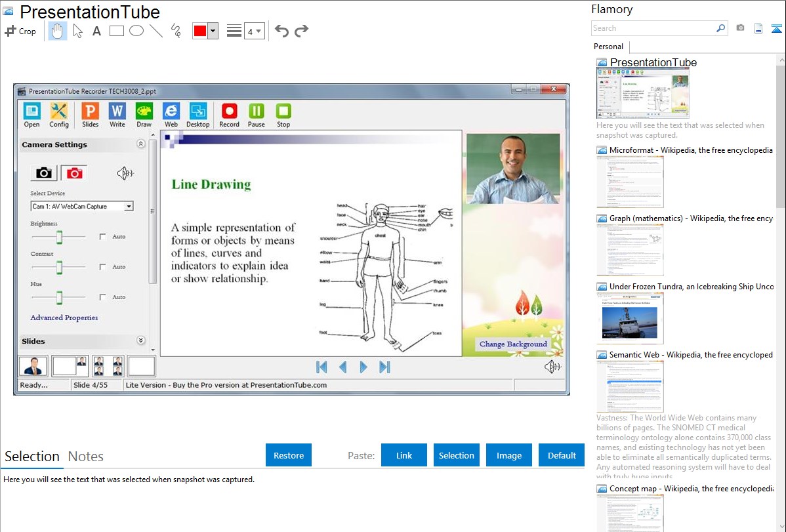Toggle the Hue Auto checkbox
This screenshot has height=532, width=786.
click(102, 297)
